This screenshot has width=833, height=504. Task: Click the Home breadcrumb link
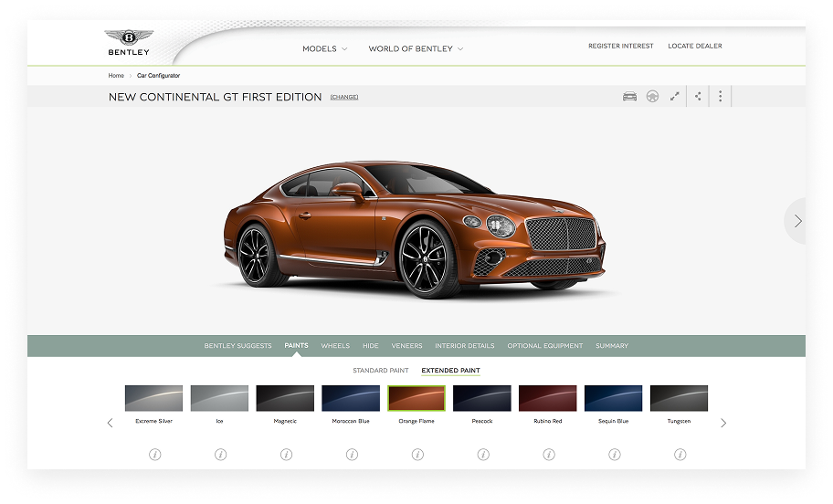pyautogui.click(x=116, y=76)
